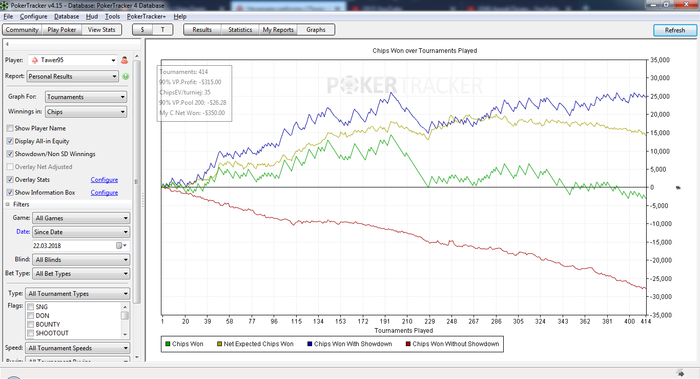Select the T tournaments button
Screen dimensions: 700x379
coord(162,30)
